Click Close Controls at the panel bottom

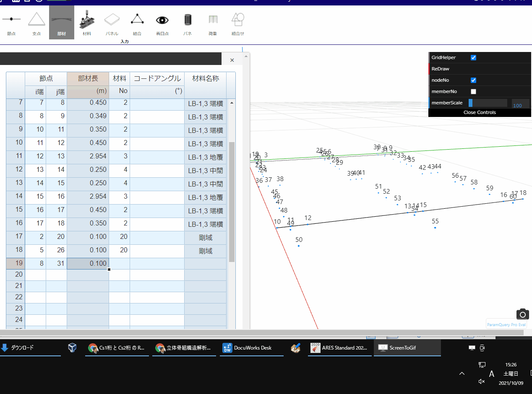[480, 112]
